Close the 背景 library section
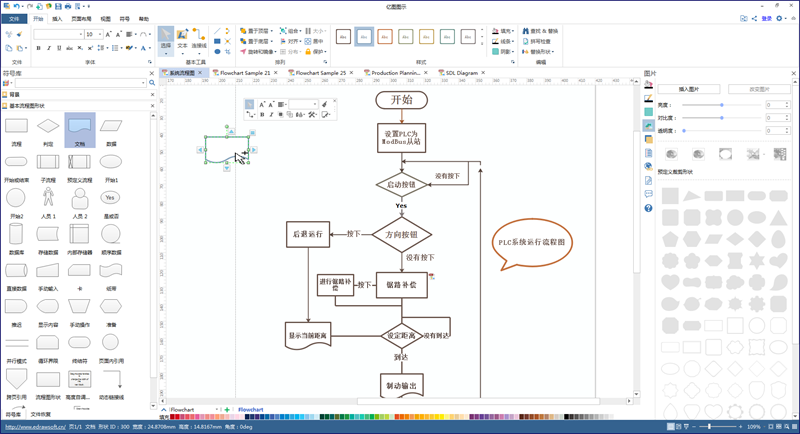Viewport: 800px width, 434px height. coord(152,94)
